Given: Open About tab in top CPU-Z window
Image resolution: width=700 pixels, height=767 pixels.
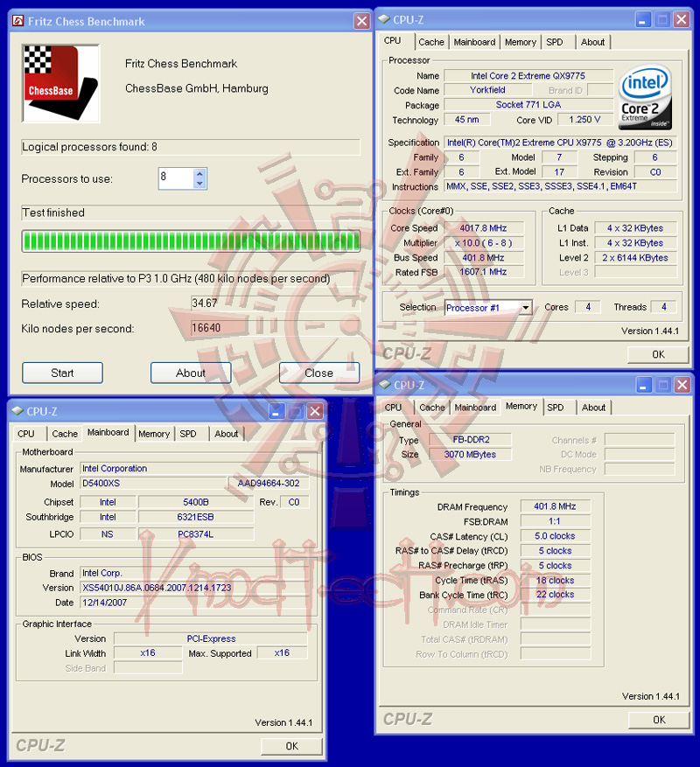Looking at the screenshot, I should tap(592, 42).
